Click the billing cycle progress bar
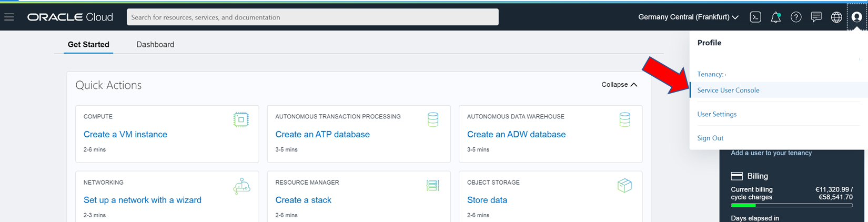868x222 pixels. tap(792, 205)
